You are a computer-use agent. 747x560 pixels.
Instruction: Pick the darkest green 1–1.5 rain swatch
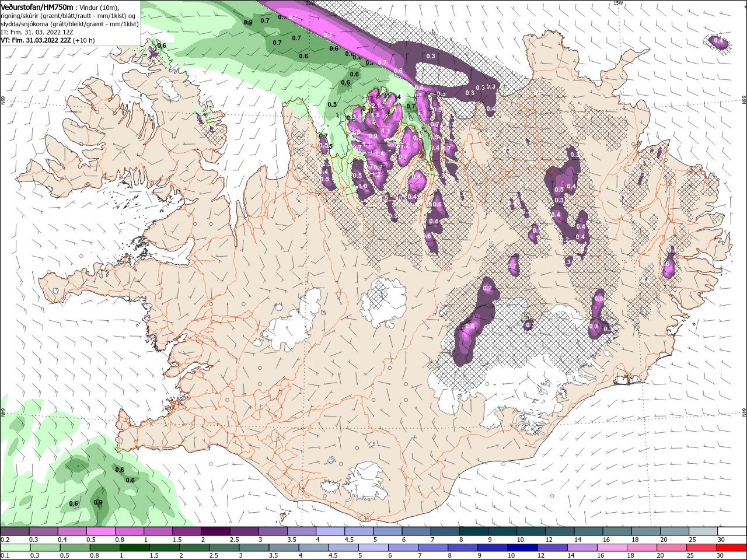135,548
